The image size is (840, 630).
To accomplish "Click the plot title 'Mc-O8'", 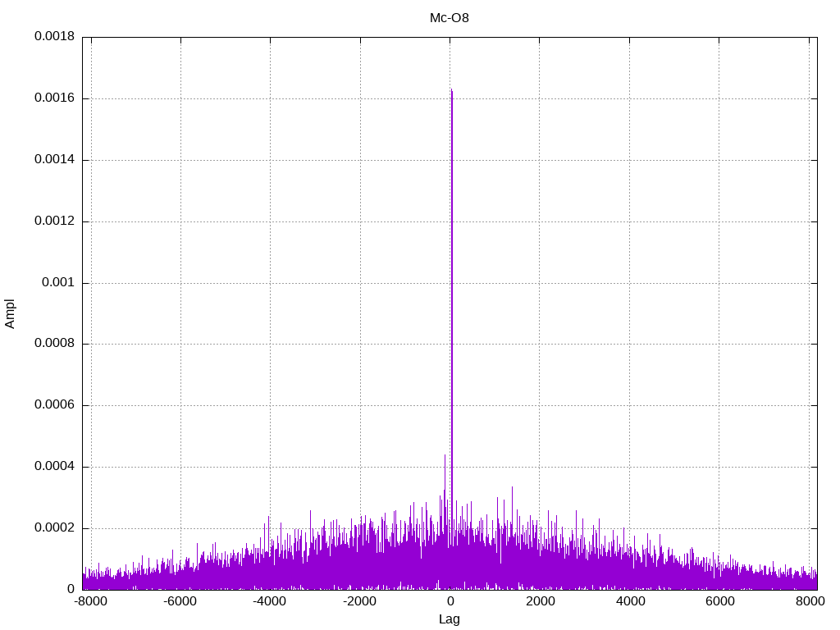I will [x=449, y=18].
